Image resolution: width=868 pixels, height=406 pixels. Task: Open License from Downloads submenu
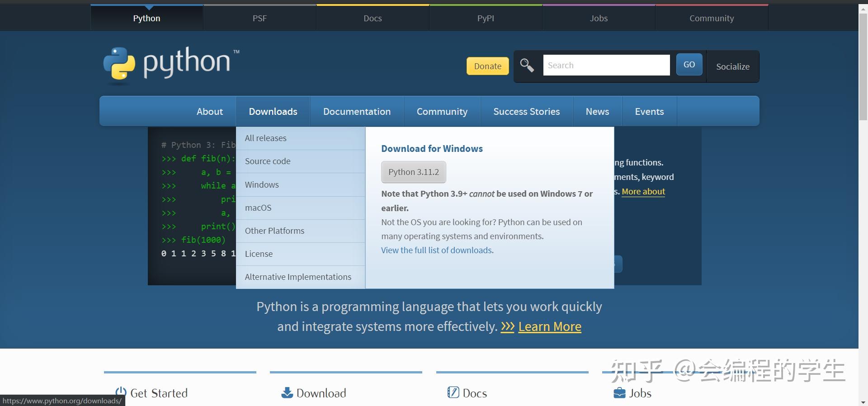pos(301,254)
